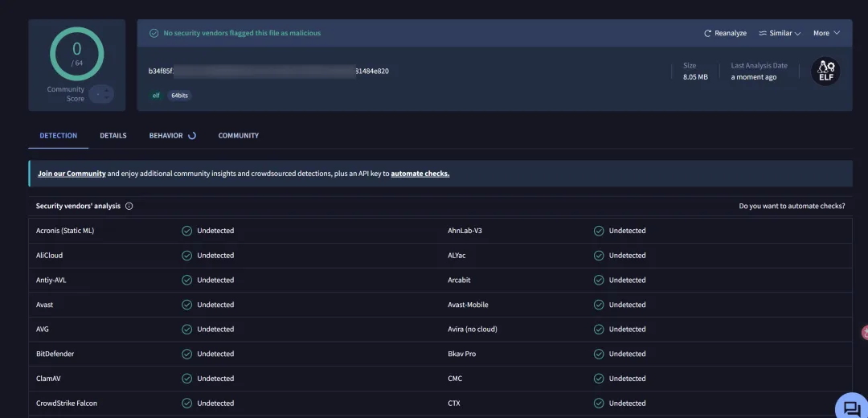Click the 8.05 MB size value

pyautogui.click(x=695, y=77)
